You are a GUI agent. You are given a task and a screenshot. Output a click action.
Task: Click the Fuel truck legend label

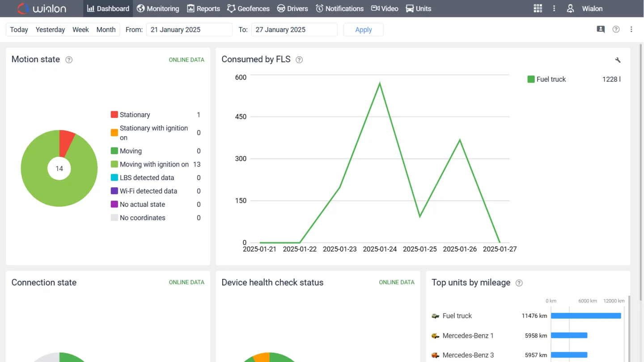point(551,79)
